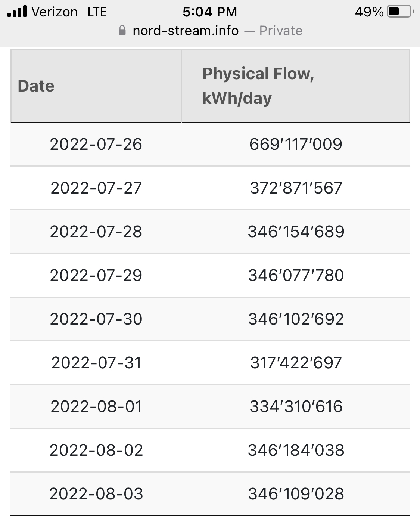The height and width of the screenshot is (517, 420).
Task: Open the nord-stream.info address field
Action: coord(210,31)
